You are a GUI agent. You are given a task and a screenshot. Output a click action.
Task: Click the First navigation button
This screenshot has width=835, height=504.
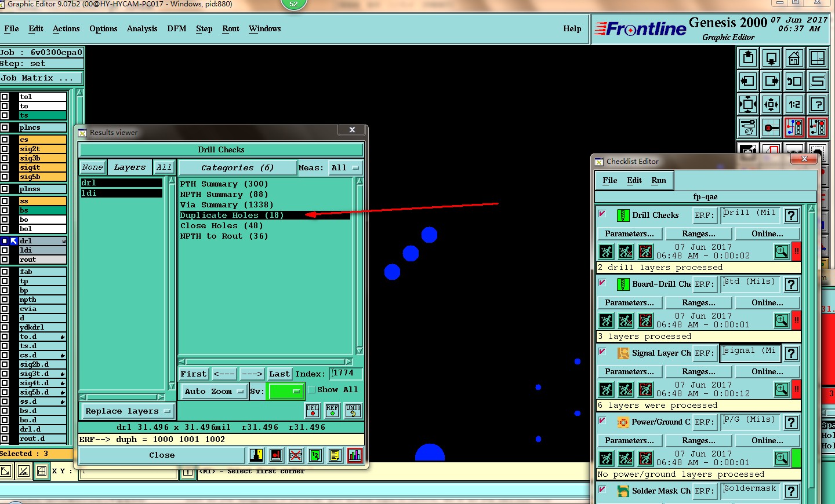pyautogui.click(x=193, y=374)
